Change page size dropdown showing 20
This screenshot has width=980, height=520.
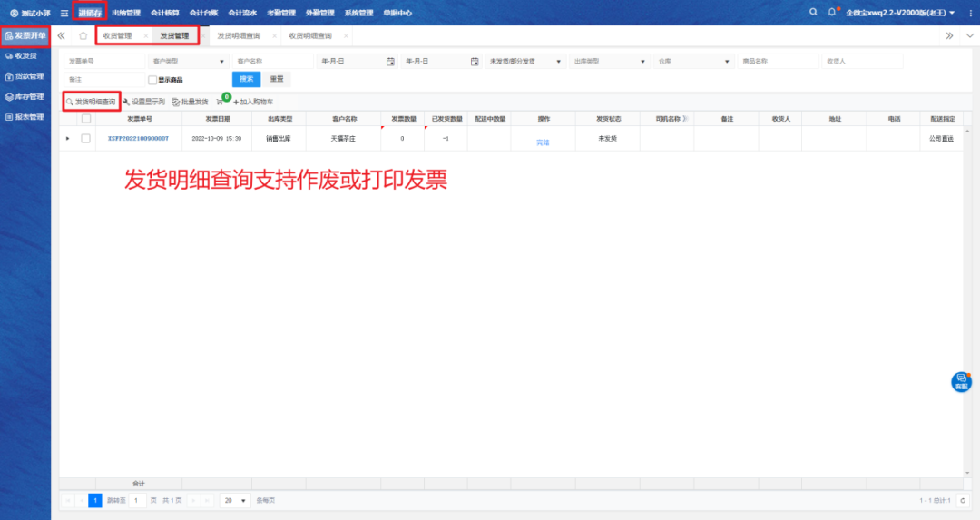click(x=236, y=500)
